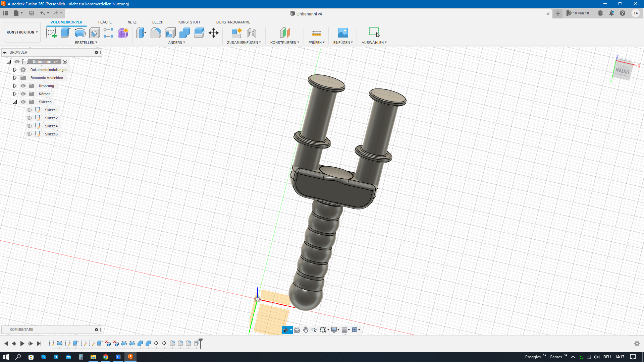The width and height of the screenshot is (644, 362).
Task: Hide the Körper folder
Action: tap(23, 94)
